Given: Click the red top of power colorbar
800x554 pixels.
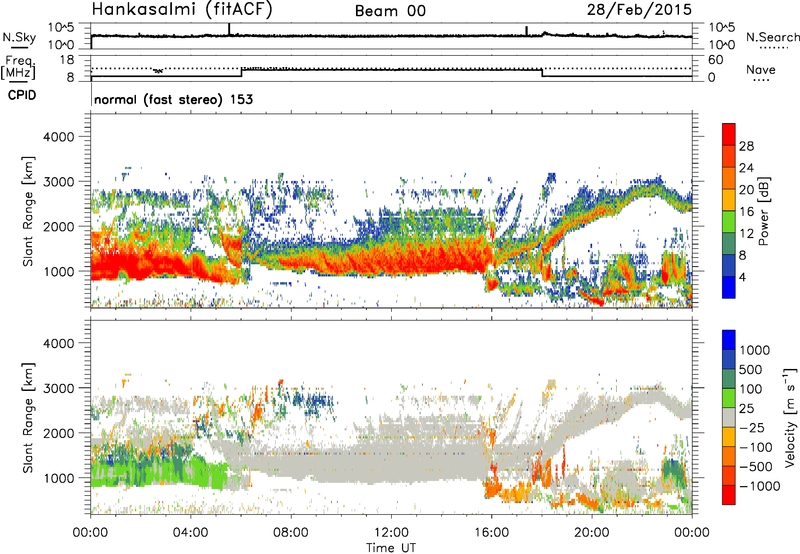Looking at the screenshot, I should 729,134.
